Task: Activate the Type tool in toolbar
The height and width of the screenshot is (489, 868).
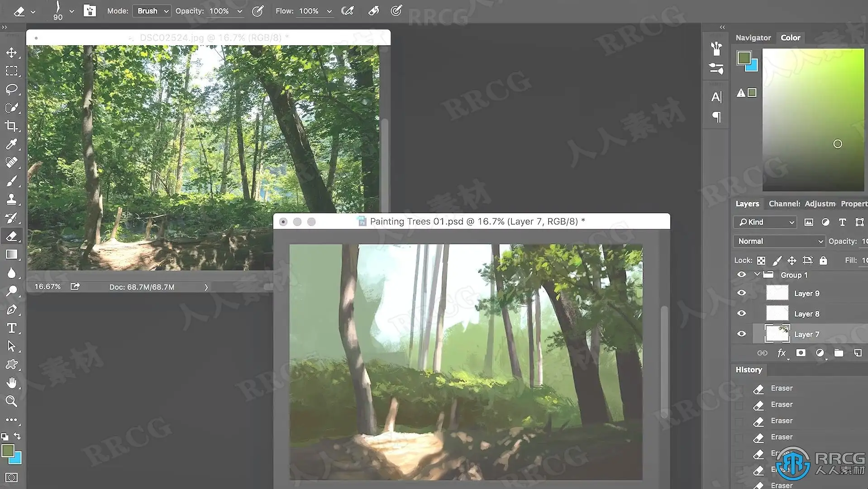Action: (11, 328)
